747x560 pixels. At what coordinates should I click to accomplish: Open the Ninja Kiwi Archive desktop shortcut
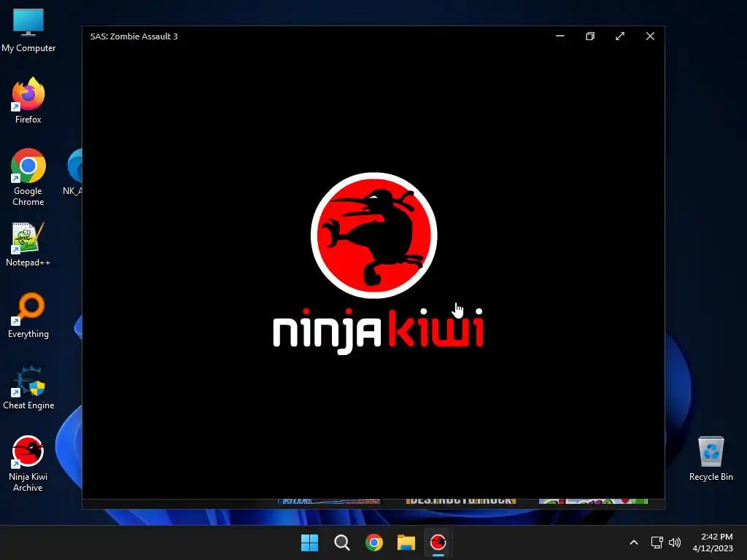point(28,464)
